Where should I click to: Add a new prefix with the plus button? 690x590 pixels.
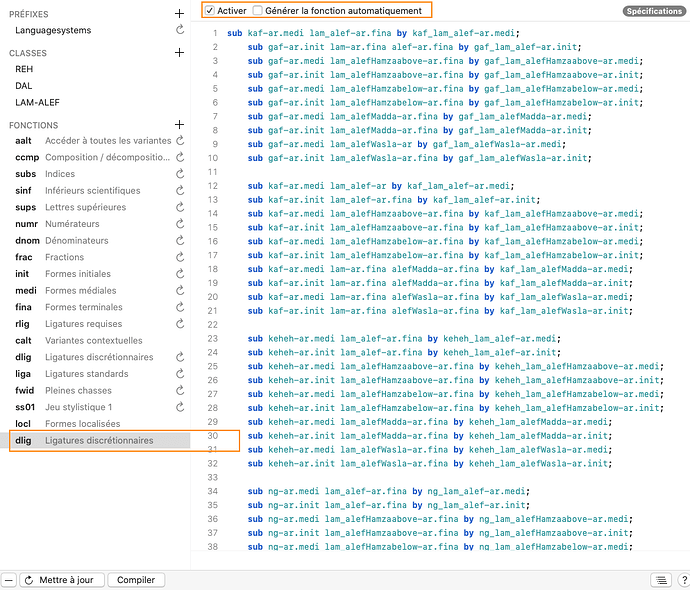179,14
